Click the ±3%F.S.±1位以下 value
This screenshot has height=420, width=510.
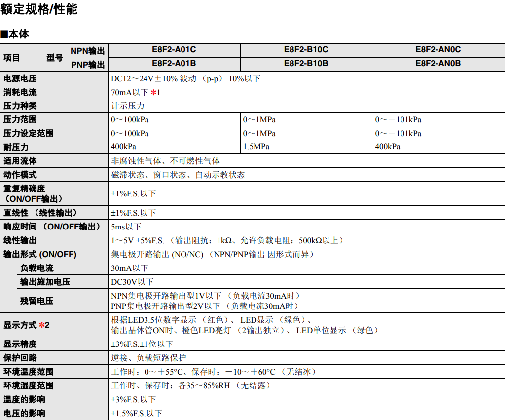pyautogui.click(x=142, y=344)
